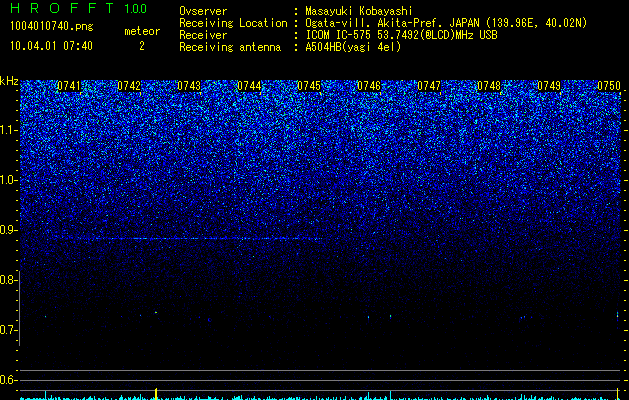Click the 0750 time marker
The width and height of the screenshot is (629, 400).
coord(609,86)
